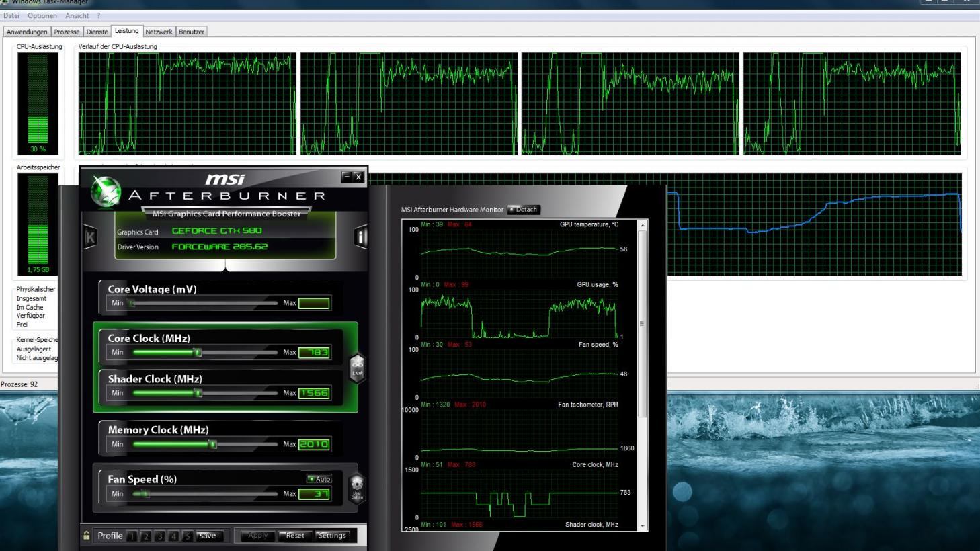Screen dimensions: 980x551
Task: Select profile slot 1
Action: point(132,536)
